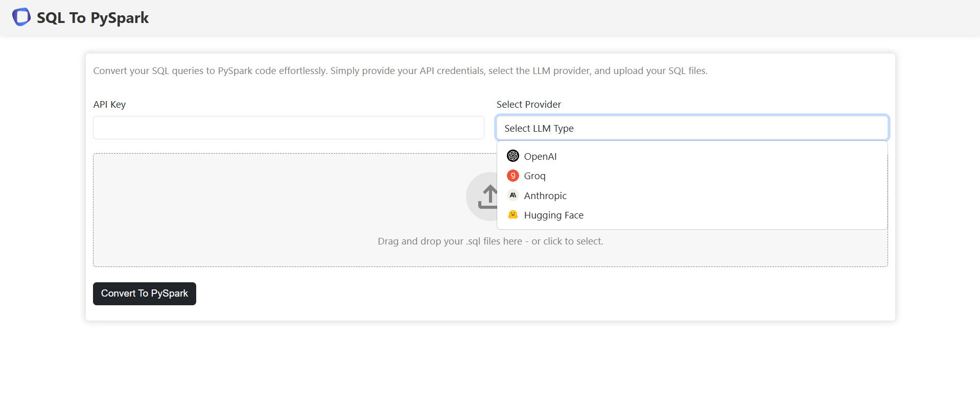Click the Convert To PySpark button

(145, 294)
